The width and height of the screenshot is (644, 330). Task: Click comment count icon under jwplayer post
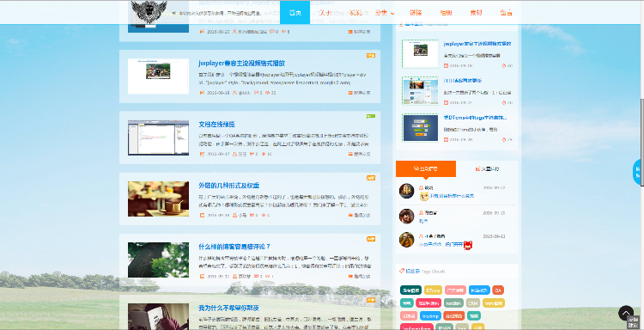256,93
